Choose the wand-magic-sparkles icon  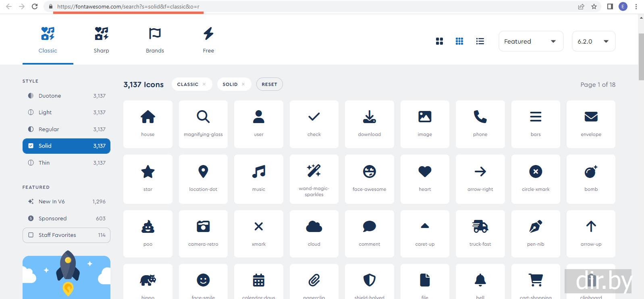tap(314, 179)
